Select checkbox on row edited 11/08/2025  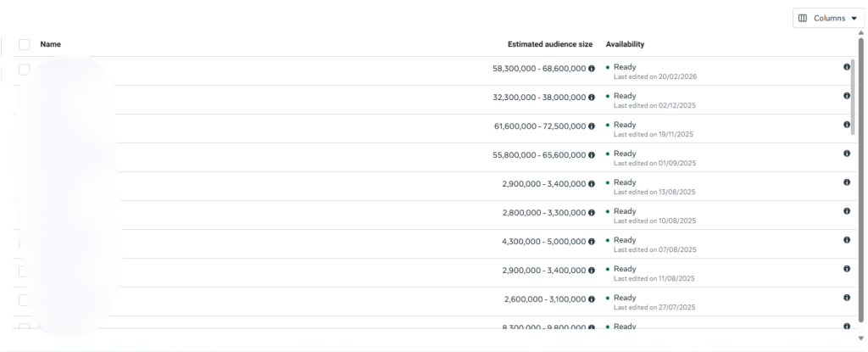(25, 271)
